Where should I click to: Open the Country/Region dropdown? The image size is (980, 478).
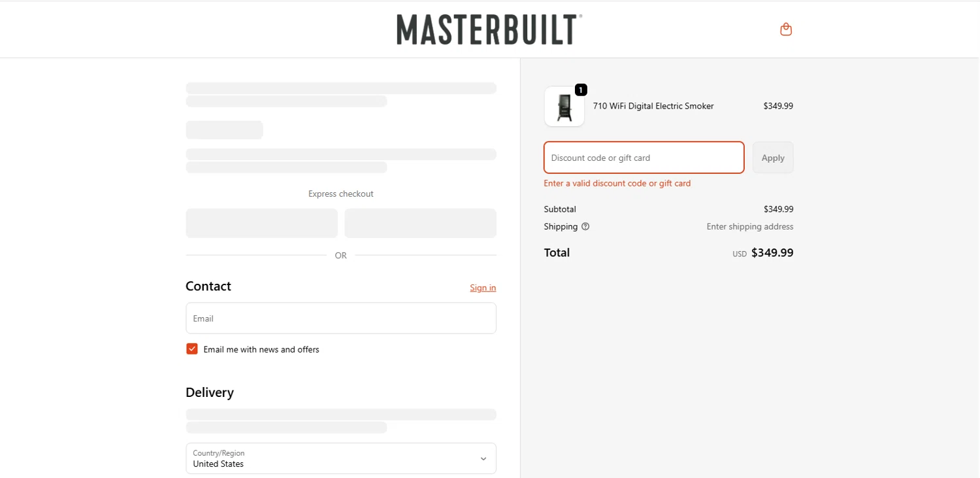(341, 458)
